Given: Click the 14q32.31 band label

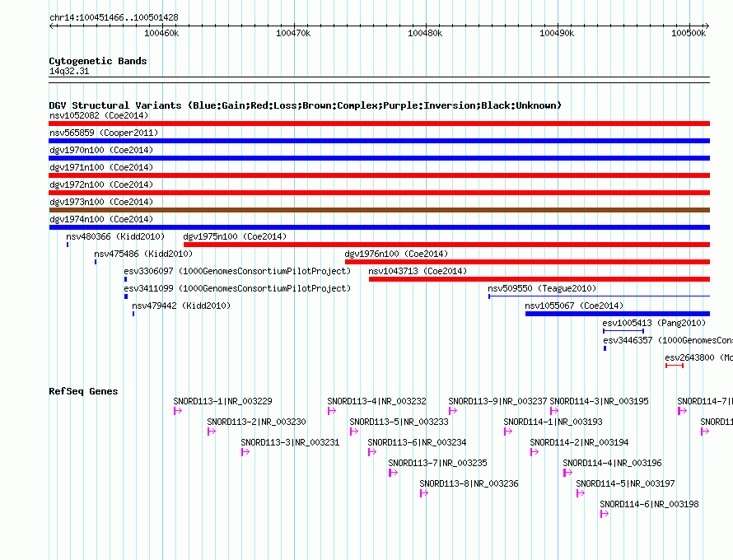Looking at the screenshot, I should coord(69,71).
